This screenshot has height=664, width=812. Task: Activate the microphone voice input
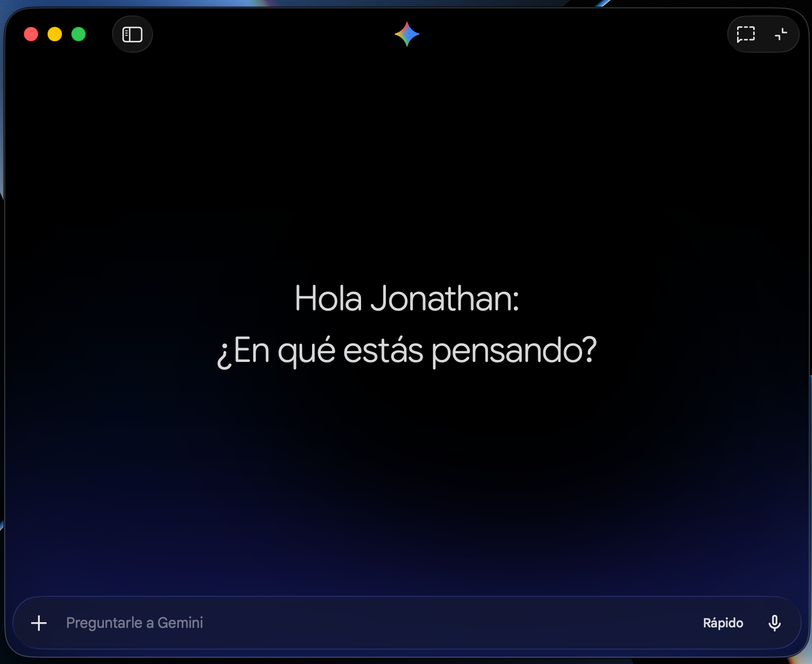(x=774, y=623)
